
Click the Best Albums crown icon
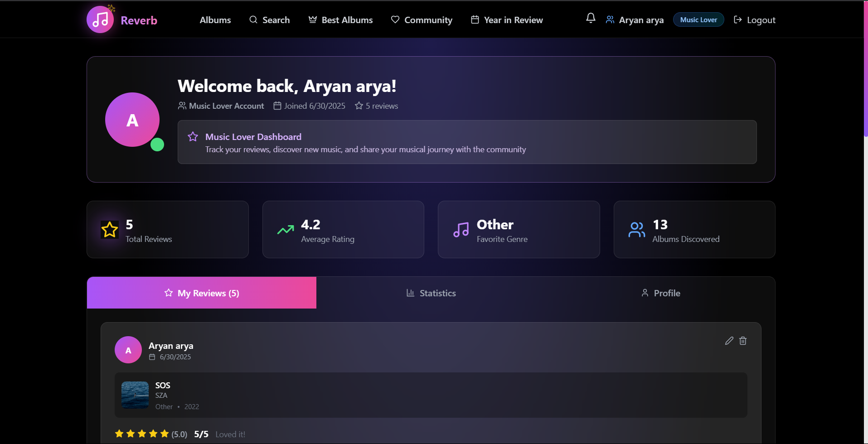tap(313, 19)
